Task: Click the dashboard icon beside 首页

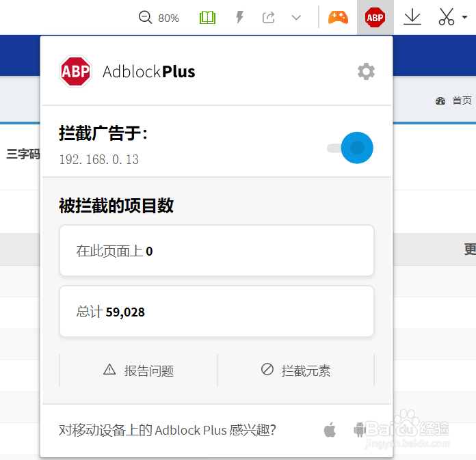Action: (x=440, y=100)
